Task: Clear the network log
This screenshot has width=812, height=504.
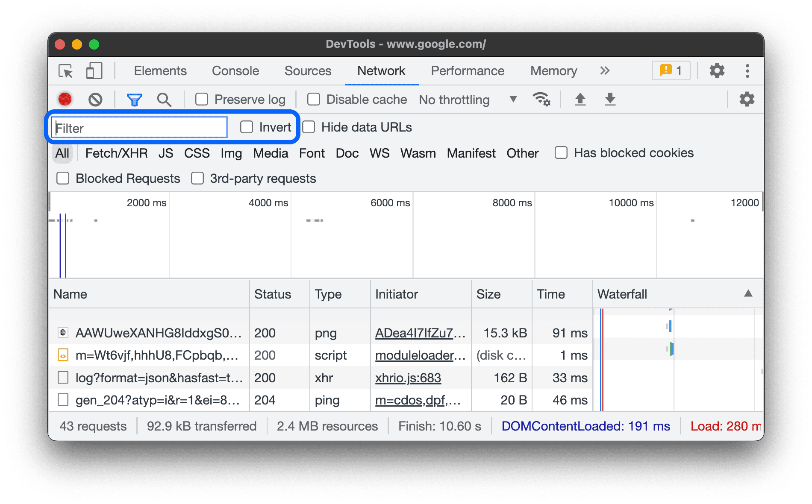Action: (x=96, y=99)
